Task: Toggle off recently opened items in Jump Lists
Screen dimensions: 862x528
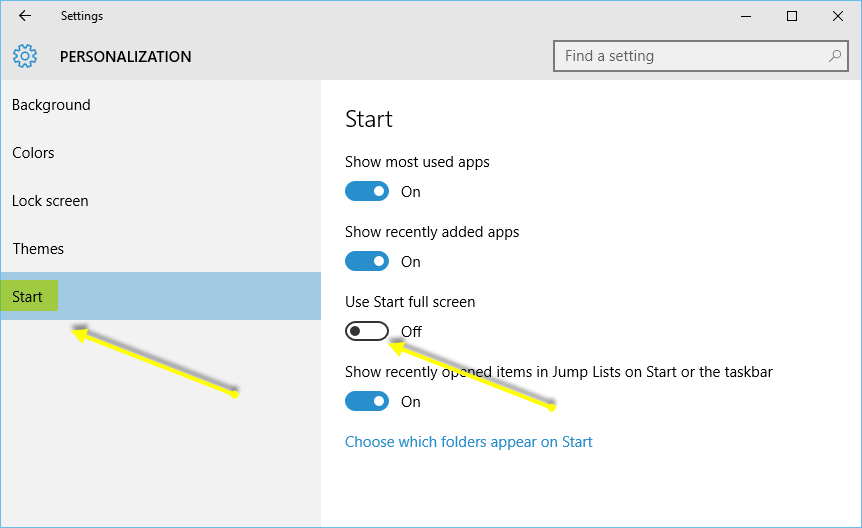Action: point(367,401)
